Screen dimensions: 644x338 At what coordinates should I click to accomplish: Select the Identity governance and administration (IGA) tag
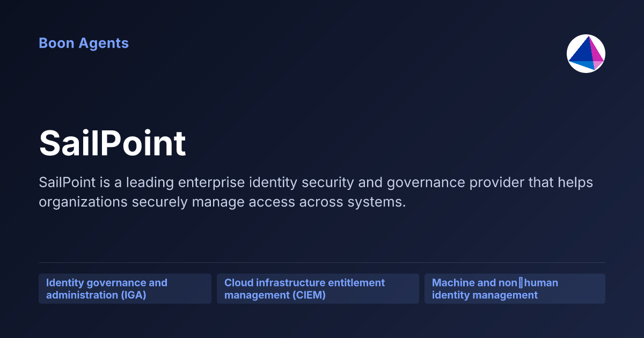pyautogui.click(x=125, y=289)
